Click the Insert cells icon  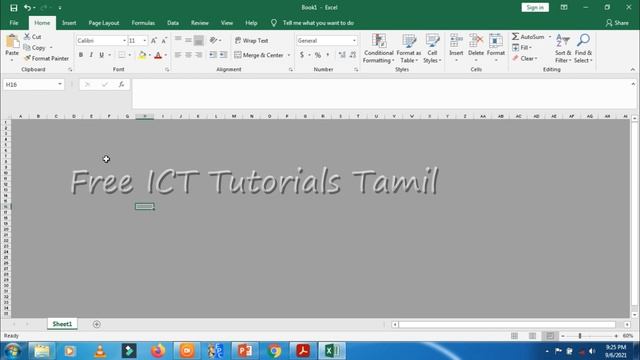[456, 41]
